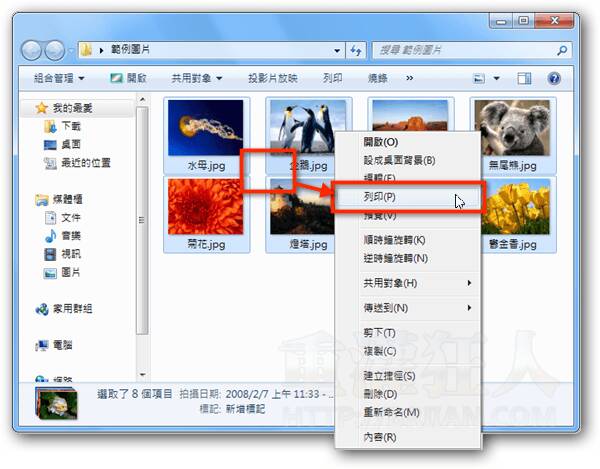The width and height of the screenshot is (600, 469).
Task: Click 新增標記 in details pane
Action: point(245,409)
